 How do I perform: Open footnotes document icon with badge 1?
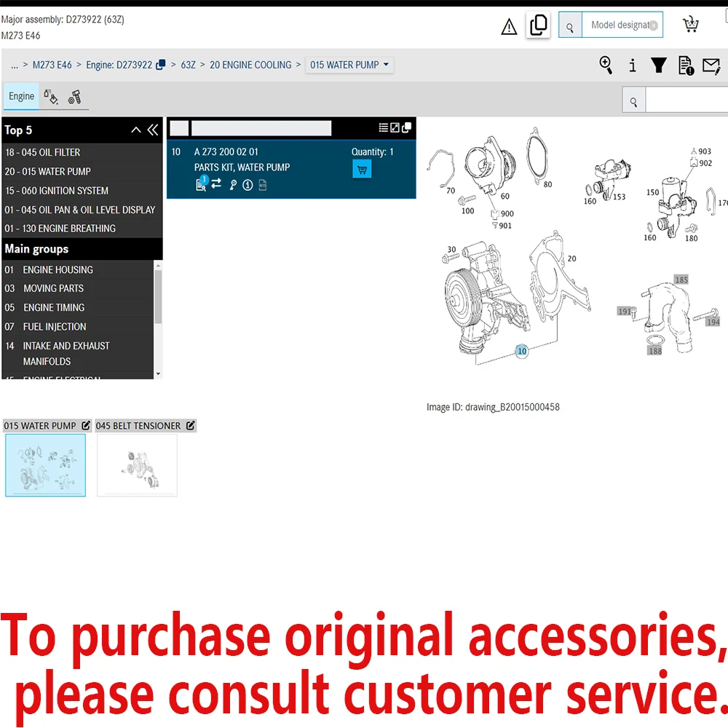coord(202,184)
